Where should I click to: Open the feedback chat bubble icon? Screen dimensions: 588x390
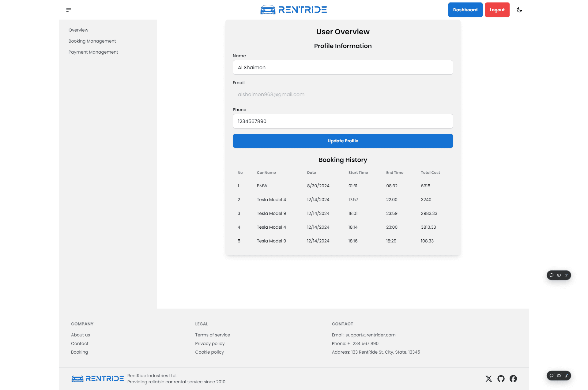(552, 275)
